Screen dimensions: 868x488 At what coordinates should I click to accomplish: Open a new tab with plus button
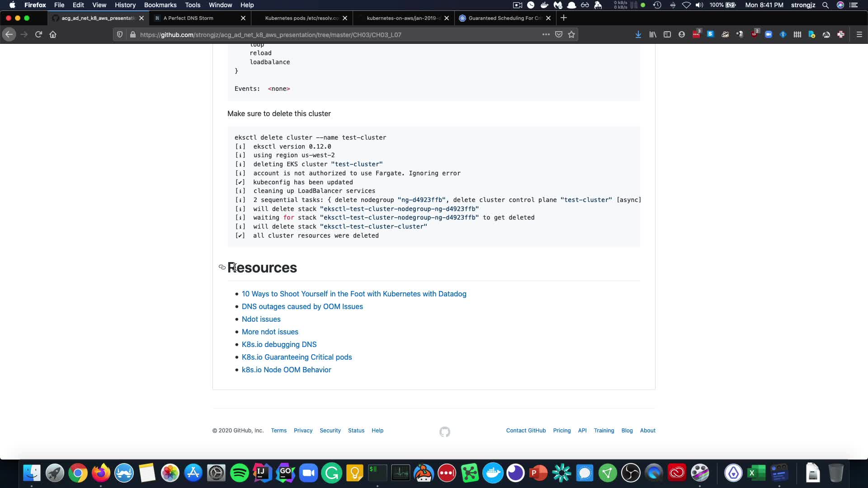[563, 18]
